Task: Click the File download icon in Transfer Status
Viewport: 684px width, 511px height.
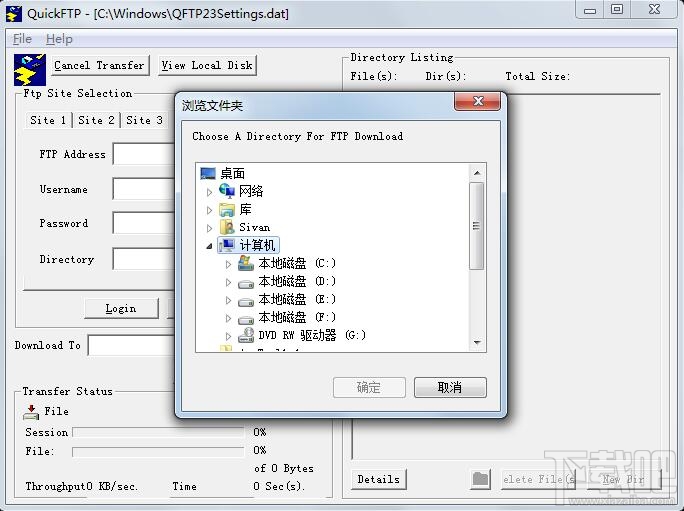Action: coord(31,412)
